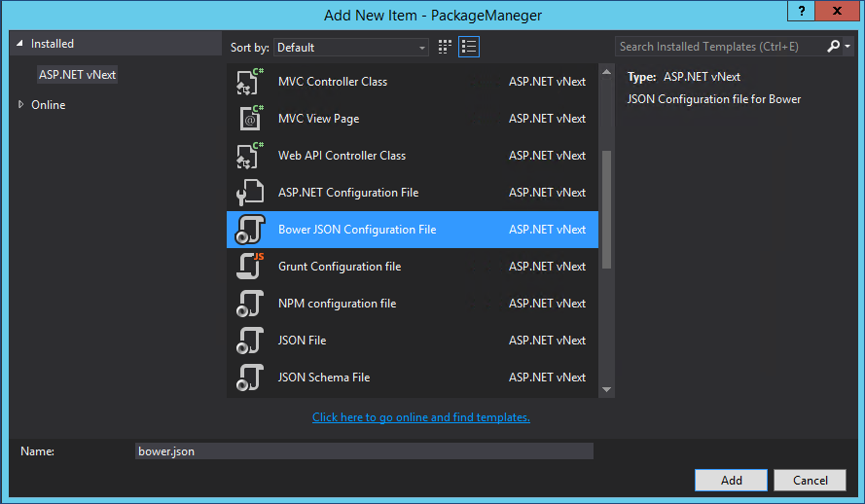The height and width of the screenshot is (504, 865).
Task: Click ASP.NET vNext type beside Grunt Configuration file
Action: coord(547,267)
